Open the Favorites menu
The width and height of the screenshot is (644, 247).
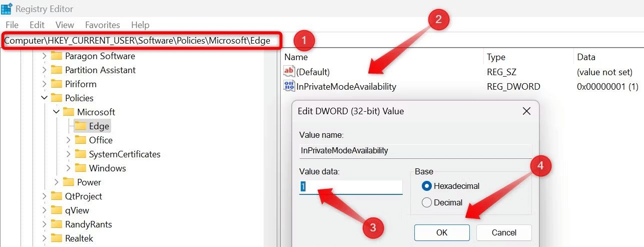coord(102,25)
